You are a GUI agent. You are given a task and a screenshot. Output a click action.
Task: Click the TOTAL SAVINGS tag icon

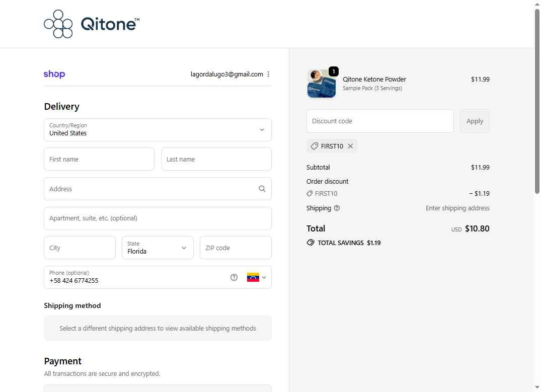coord(311,243)
